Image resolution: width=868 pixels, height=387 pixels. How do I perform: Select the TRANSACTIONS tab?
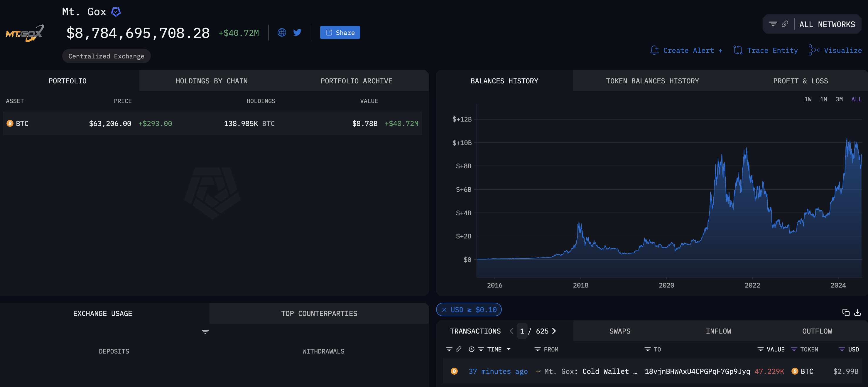tap(475, 331)
